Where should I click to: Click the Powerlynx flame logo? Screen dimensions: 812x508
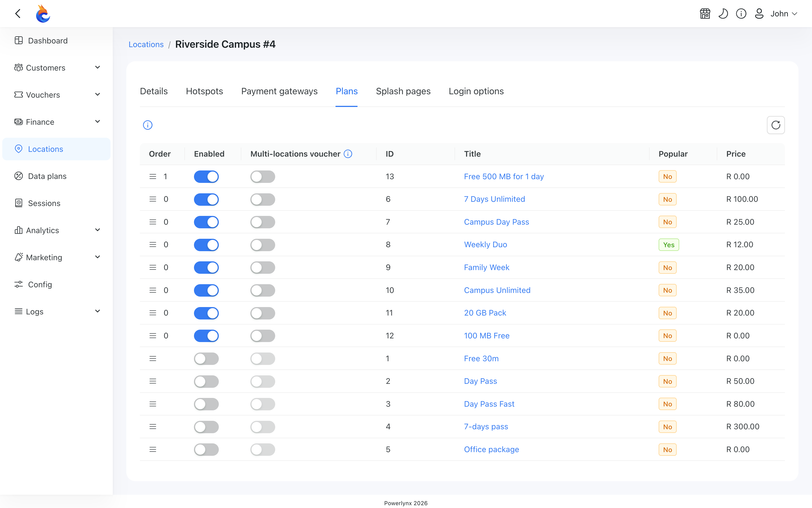[43, 14]
